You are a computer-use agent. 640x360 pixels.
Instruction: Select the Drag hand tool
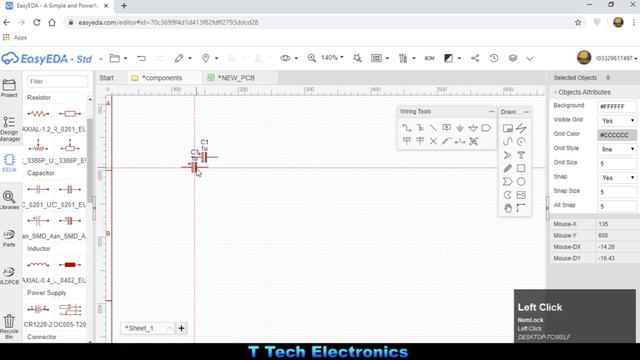coord(507,208)
